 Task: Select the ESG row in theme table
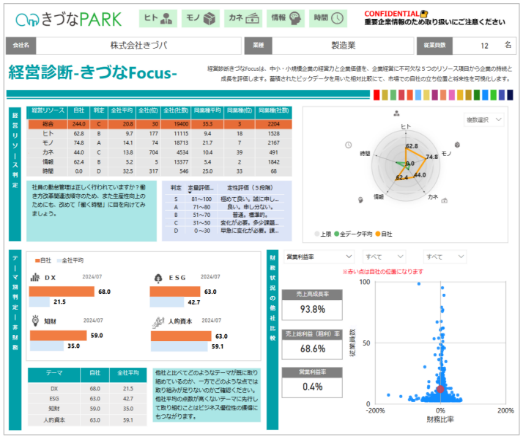87,399
